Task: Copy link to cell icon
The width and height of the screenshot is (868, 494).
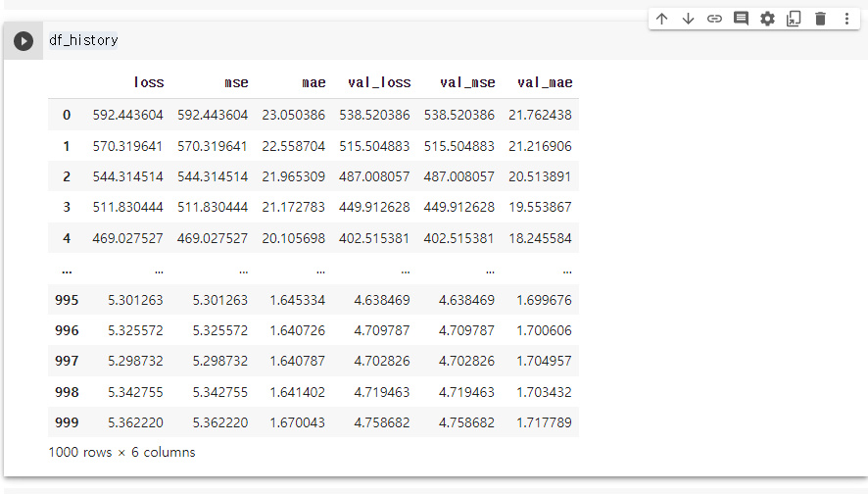Action: [714, 19]
